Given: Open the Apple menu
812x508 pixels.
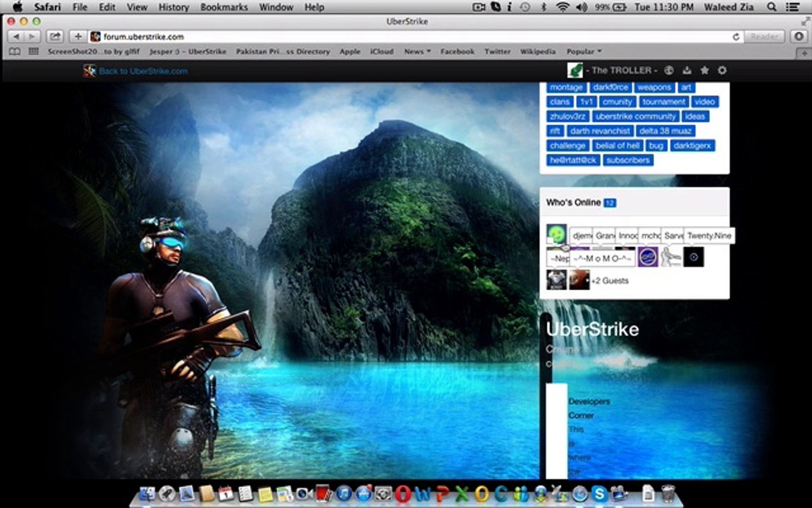Looking at the screenshot, I should pyautogui.click(x=17, y=7).
